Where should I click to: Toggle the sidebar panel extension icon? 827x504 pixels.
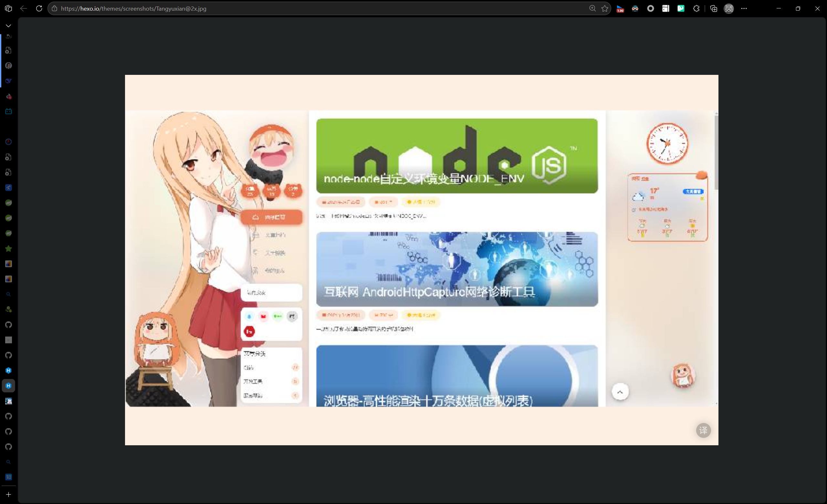(x=665, y=8)
